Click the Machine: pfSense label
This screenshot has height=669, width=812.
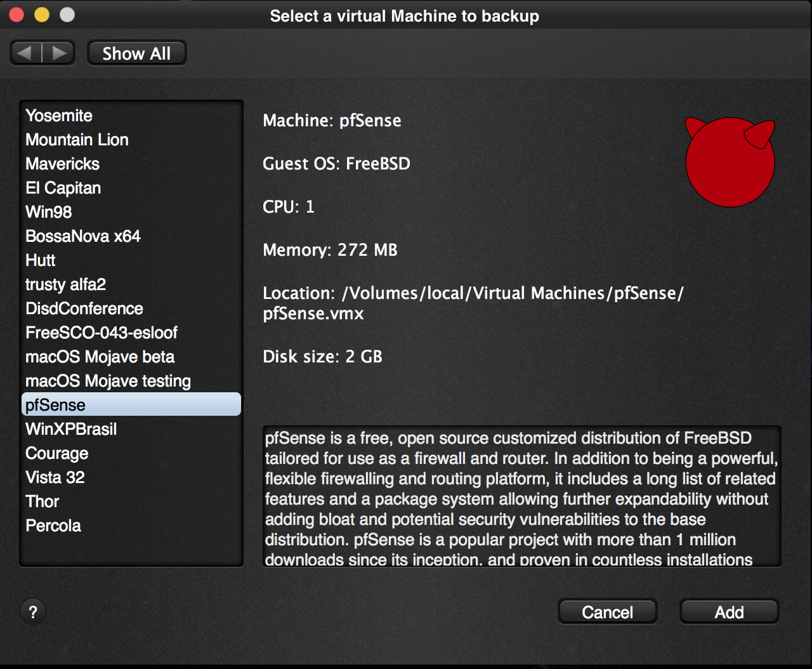332,121
